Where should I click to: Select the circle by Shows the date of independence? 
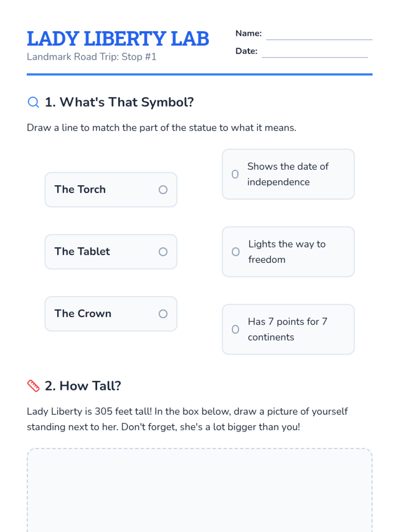pyautogui.click(x=235, y=174)
